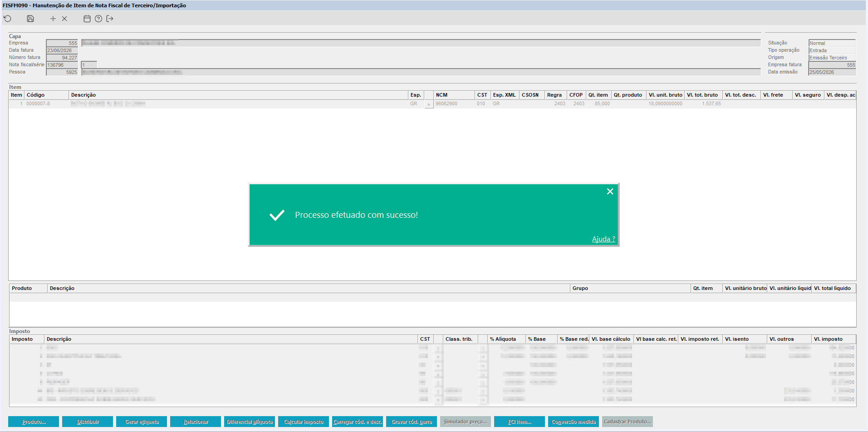Viewport: 868px width, 432px height.
Task: Click the % Alíquota column header
Action: (507, 339)
